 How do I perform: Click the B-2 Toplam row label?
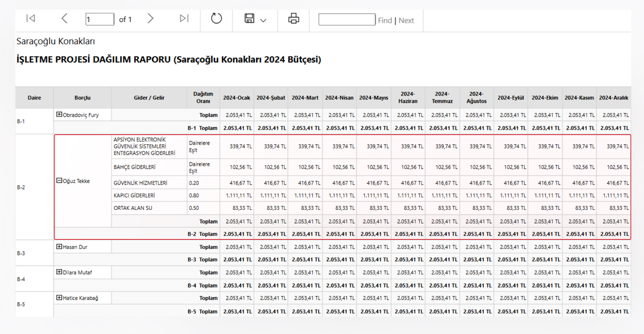tap(203, 234)
